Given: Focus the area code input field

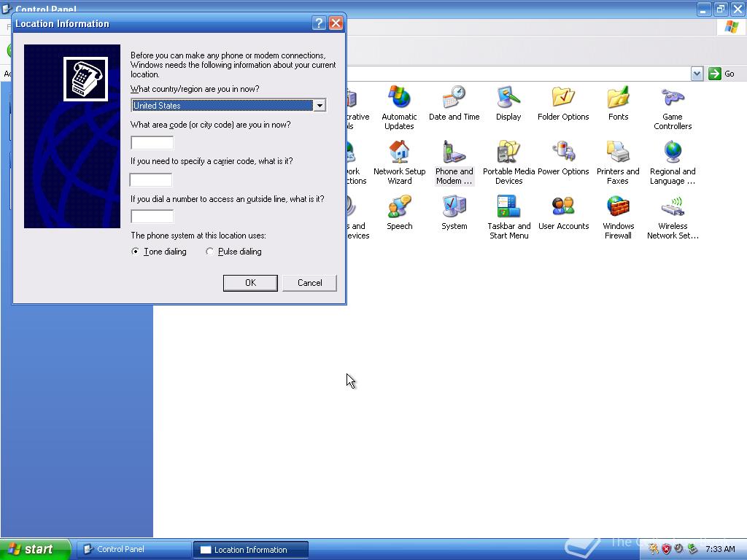Looking at the screenshot, I should click(152, 143).
